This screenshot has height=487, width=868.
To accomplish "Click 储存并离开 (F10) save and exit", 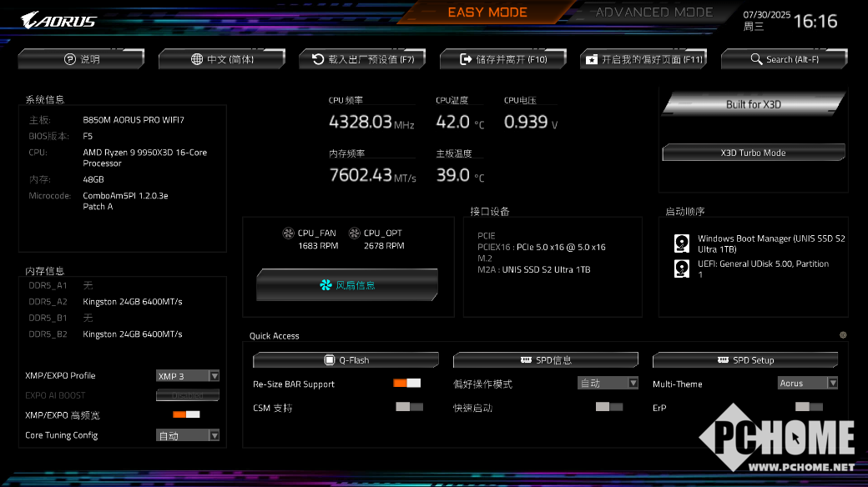I will (x=503, y=58).
